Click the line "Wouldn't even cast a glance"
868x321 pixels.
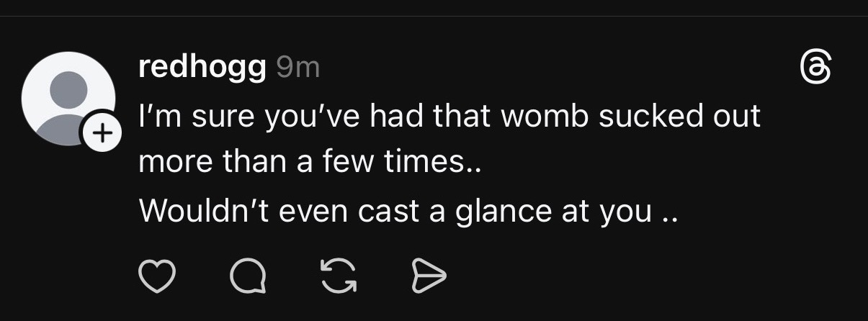407,210
